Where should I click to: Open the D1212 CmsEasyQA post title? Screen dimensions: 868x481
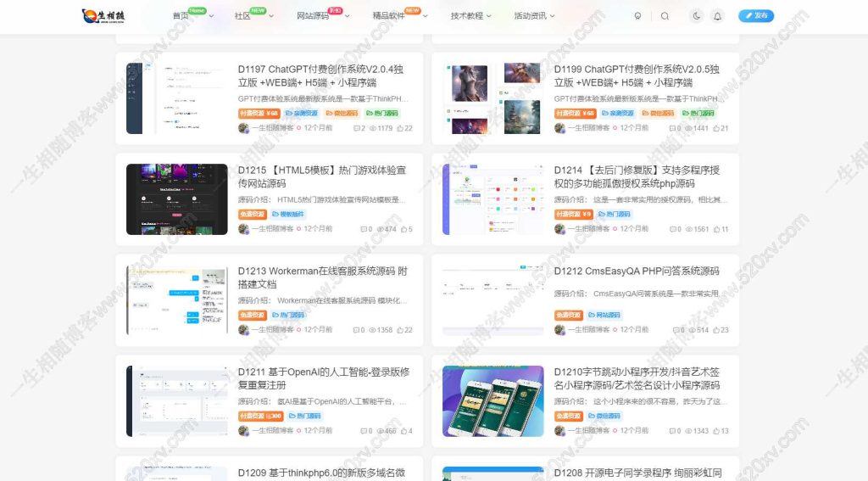[x=637, y=271]
